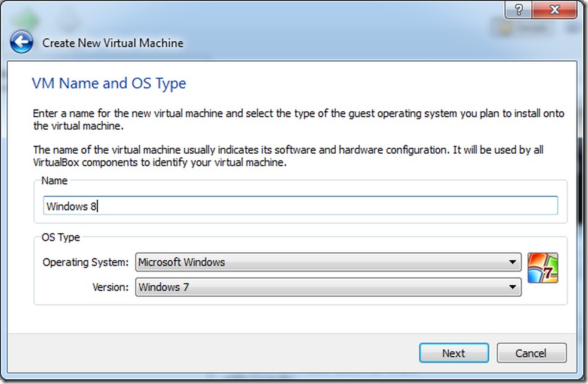The height and width of the screenshot is (384, 588).
Task: Focus the Name text field containing Windows 8
Action: point(300,206)
